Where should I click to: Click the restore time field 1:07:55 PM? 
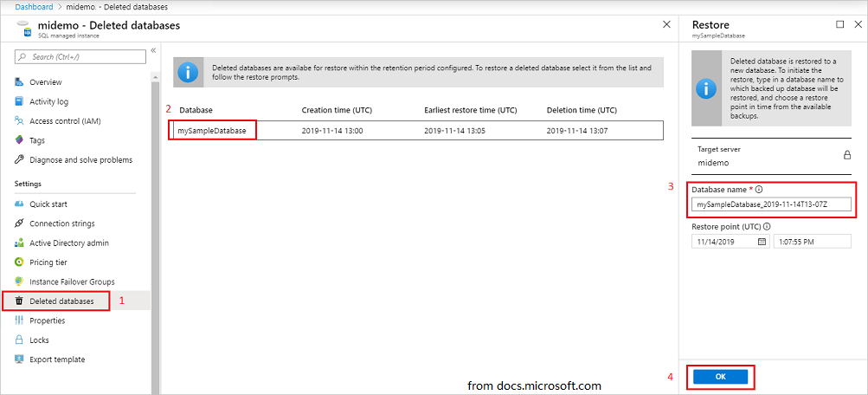coord(812,242)
